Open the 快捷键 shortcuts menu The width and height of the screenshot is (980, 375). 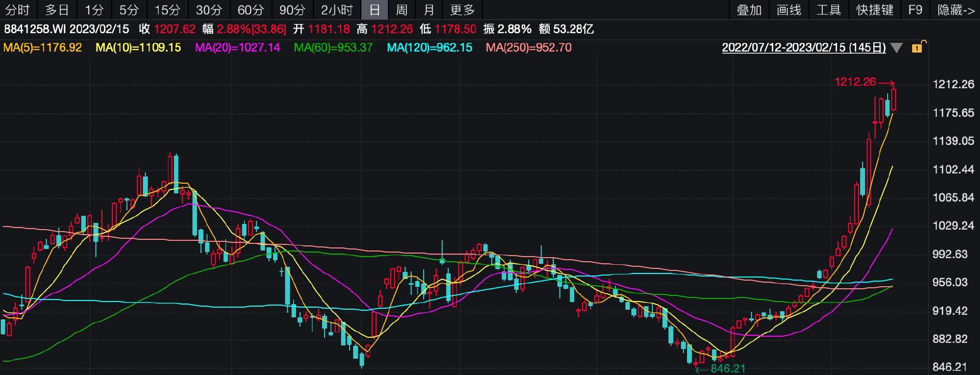pyautogui.click(x=874, y=10)
